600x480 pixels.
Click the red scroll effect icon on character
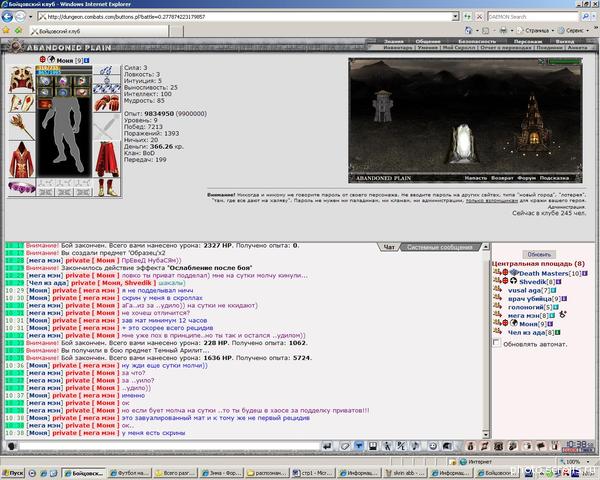tap(45, 103)
